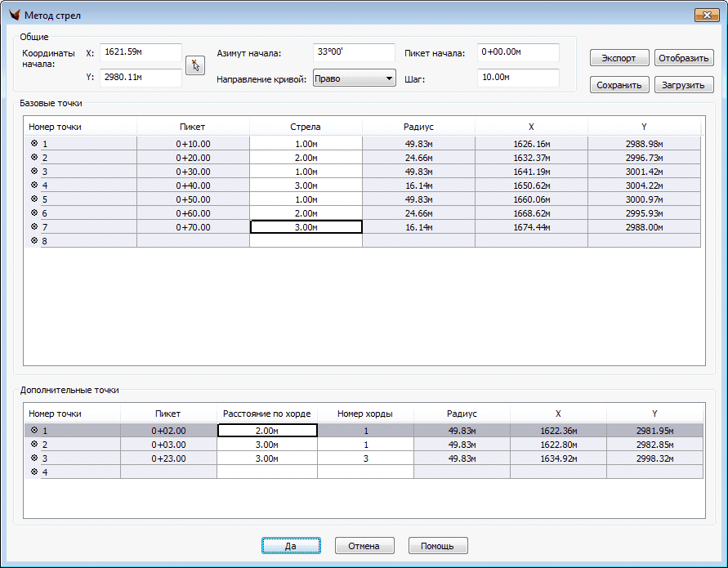Cancel with the Отмена button
The width and height of the screenshot is (728, 568).
point(364,545)
